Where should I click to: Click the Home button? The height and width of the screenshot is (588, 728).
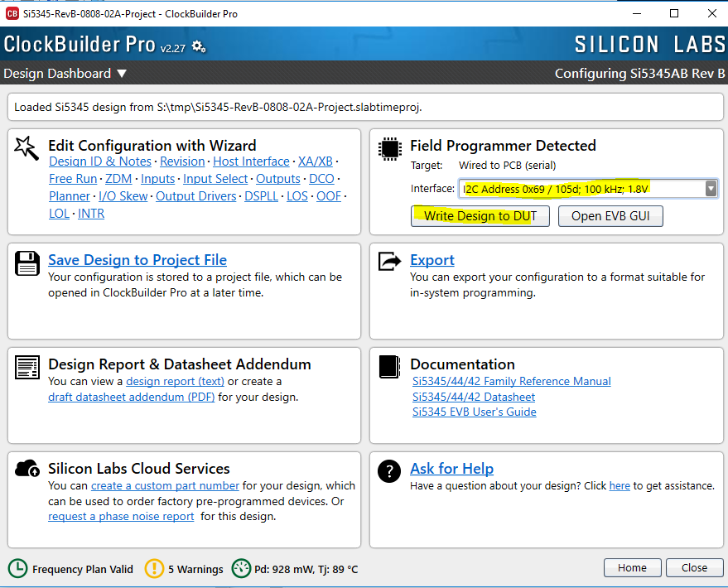[x=632, y=567]
